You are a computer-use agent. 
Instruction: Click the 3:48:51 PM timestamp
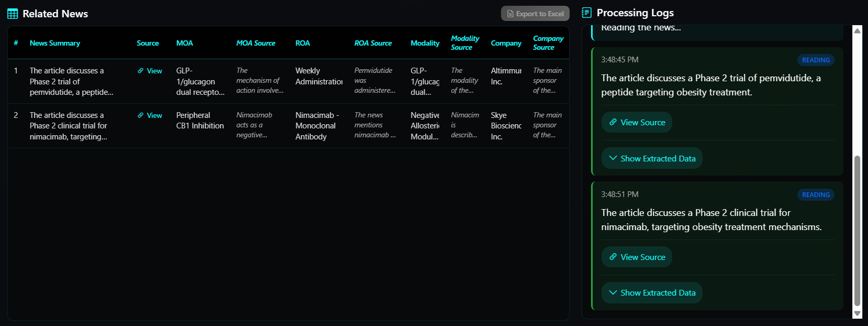620,194
